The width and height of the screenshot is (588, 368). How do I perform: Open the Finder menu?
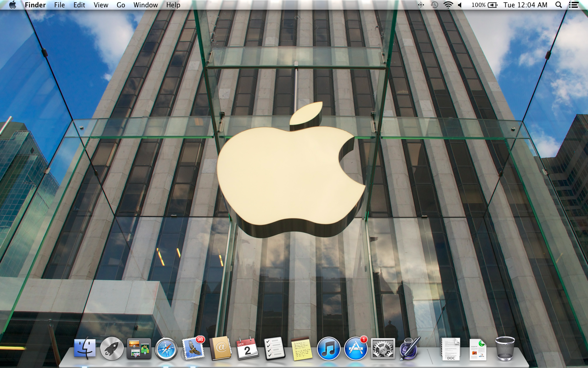(x=35, y=5)
